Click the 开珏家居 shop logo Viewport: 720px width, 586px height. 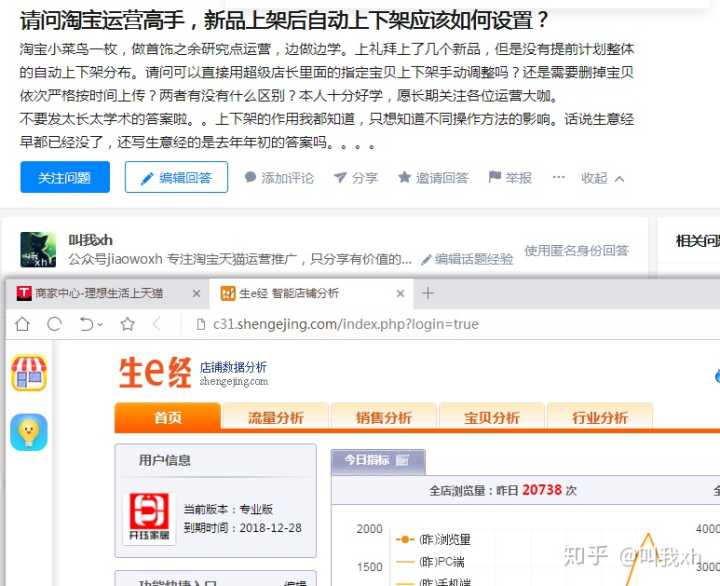click(150, 517)
